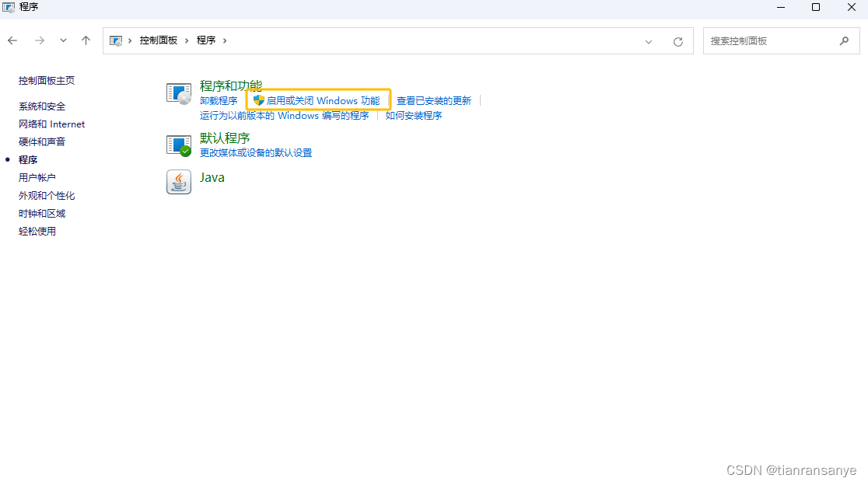
Task: Open 查看已安装的更新
Action: click(x=432, y=100)
